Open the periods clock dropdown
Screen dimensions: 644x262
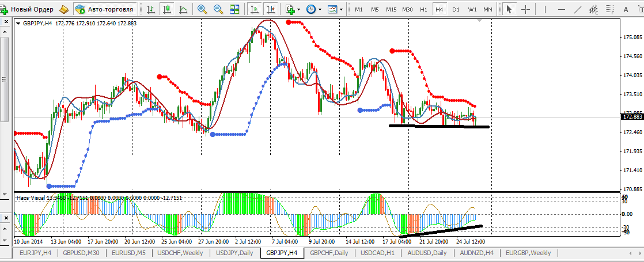[x=314, y=9]
